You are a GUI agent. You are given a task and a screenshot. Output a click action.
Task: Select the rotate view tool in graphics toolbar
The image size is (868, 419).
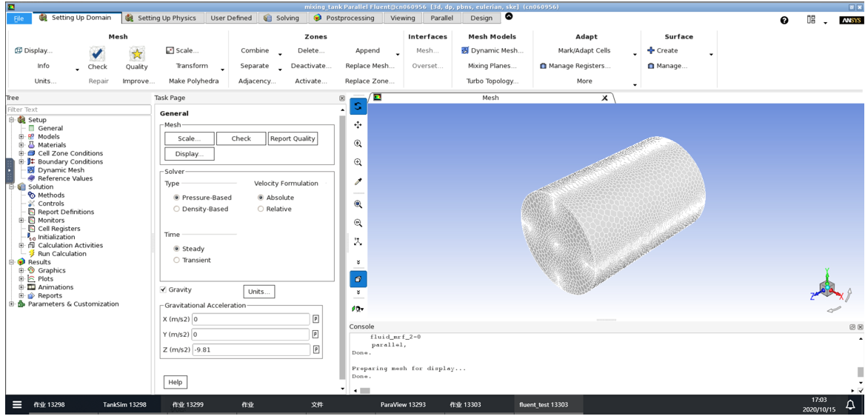pyautogui.click(x=358, y=107)
